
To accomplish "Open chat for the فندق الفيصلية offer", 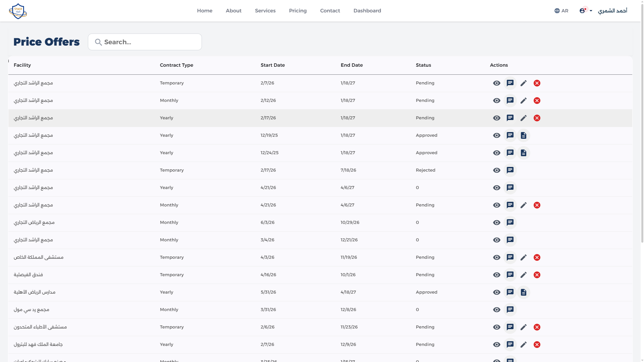I will pos(510,275).
